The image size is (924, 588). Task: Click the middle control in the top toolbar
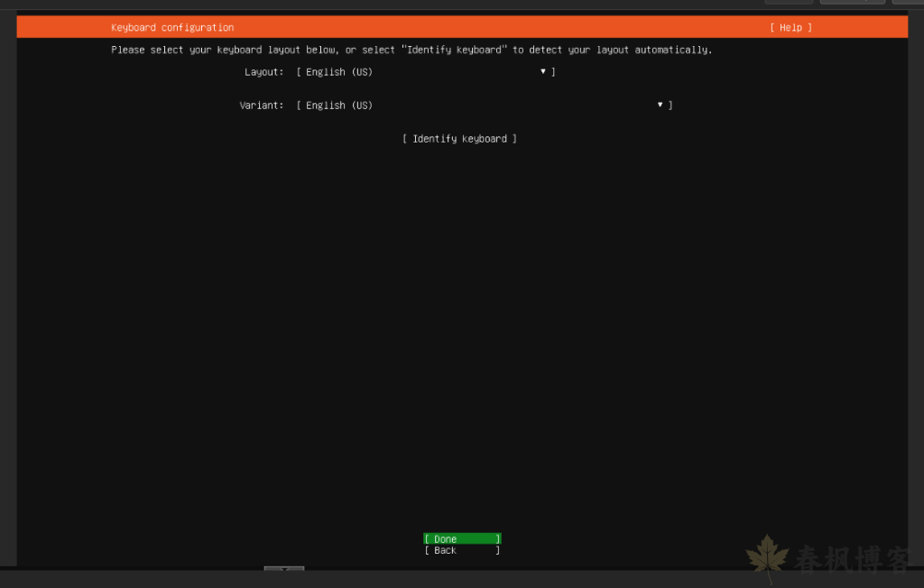pos(852,3)
